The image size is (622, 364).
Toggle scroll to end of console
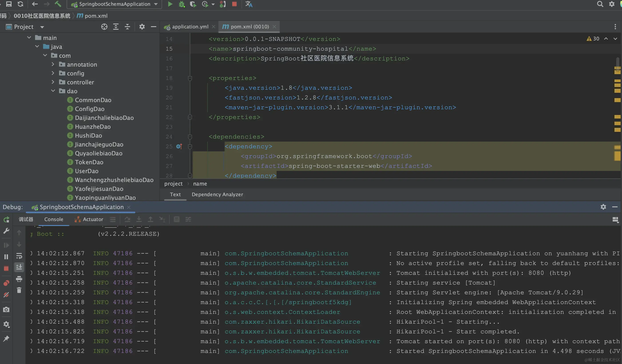(x=19, y=267)
